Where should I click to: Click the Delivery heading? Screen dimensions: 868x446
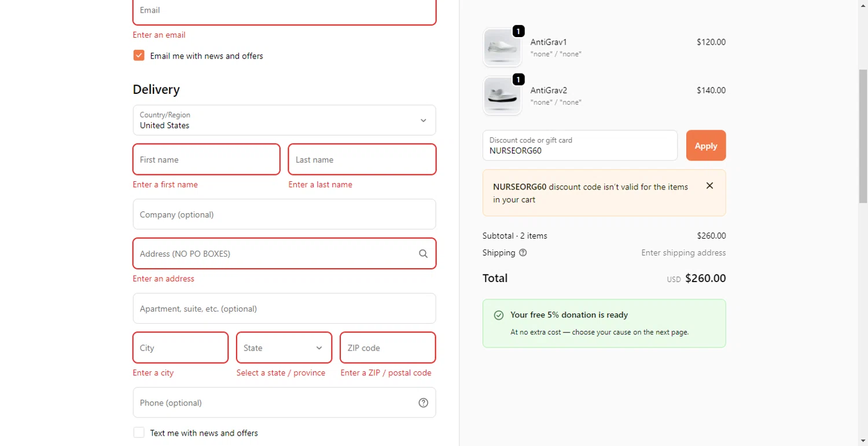tap(156, 89)
